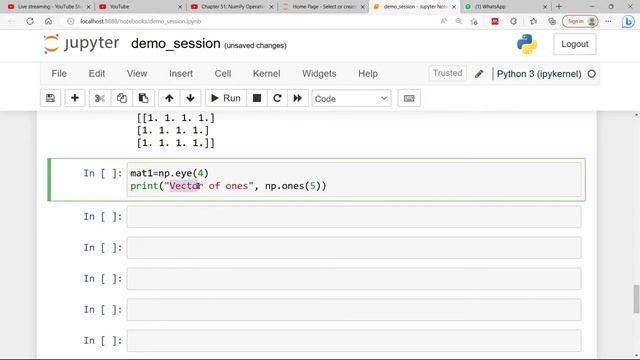
Task: Switch to Chapter 51 NumPy browser tab
Action: click(x=232, y=7)
